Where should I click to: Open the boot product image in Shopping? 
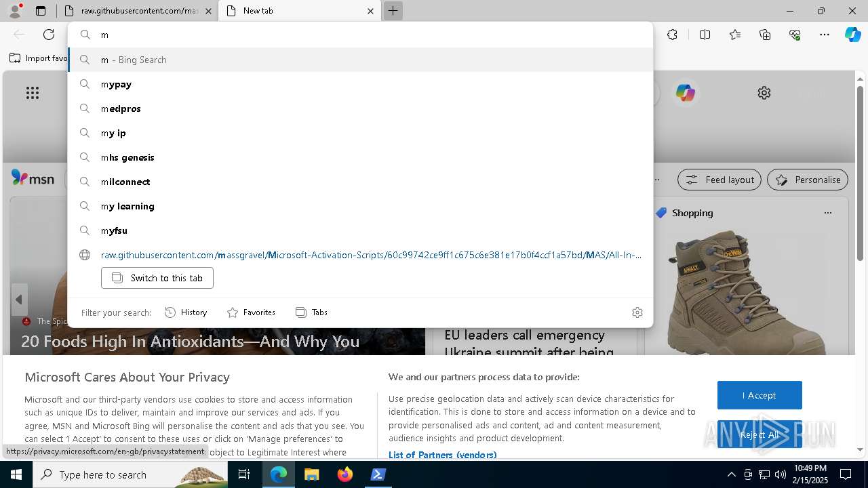[x=746, y=291]
